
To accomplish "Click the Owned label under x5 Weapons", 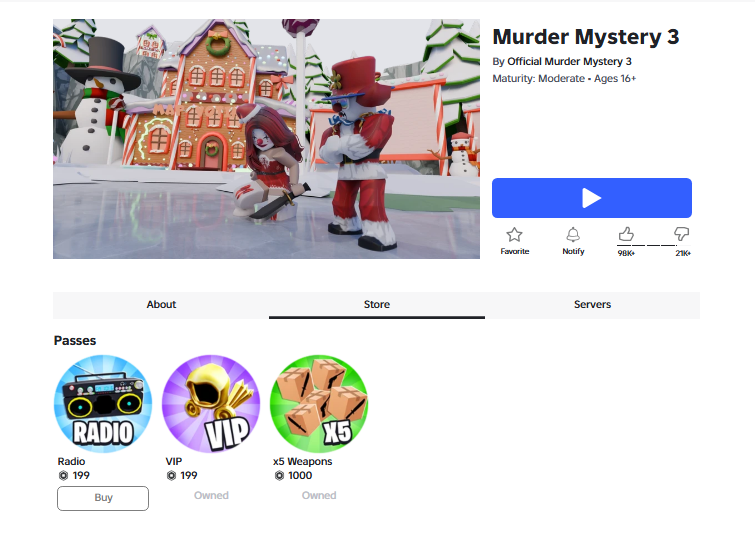I will pos(319,496).
